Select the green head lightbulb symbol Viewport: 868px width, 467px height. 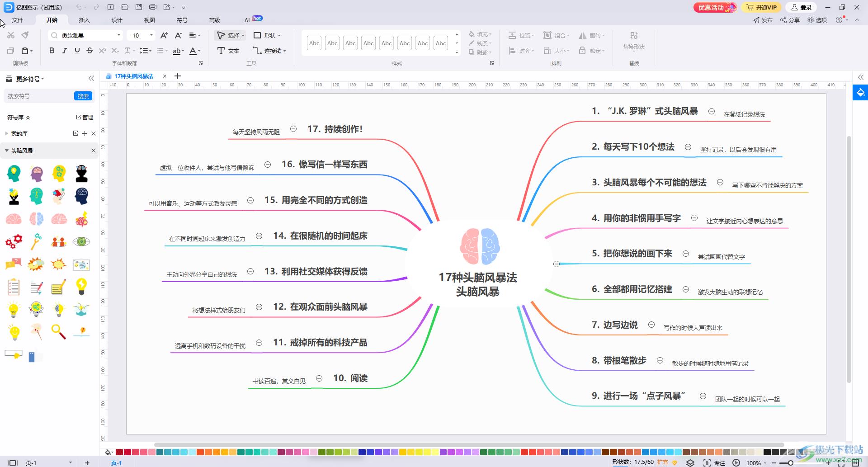[x=14, y=174]
